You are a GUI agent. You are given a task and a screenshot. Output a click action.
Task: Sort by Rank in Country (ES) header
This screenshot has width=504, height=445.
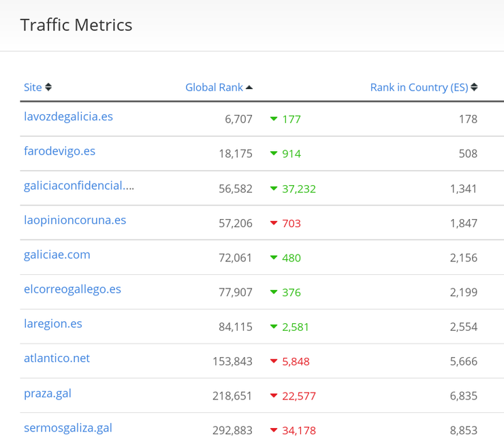(x=419, y=87)
